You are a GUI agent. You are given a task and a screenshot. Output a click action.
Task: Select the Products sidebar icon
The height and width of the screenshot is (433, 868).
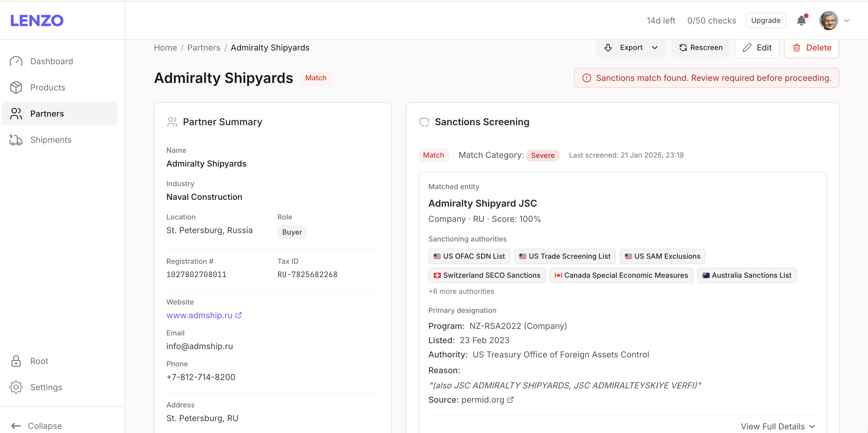(x=16, y=87)
